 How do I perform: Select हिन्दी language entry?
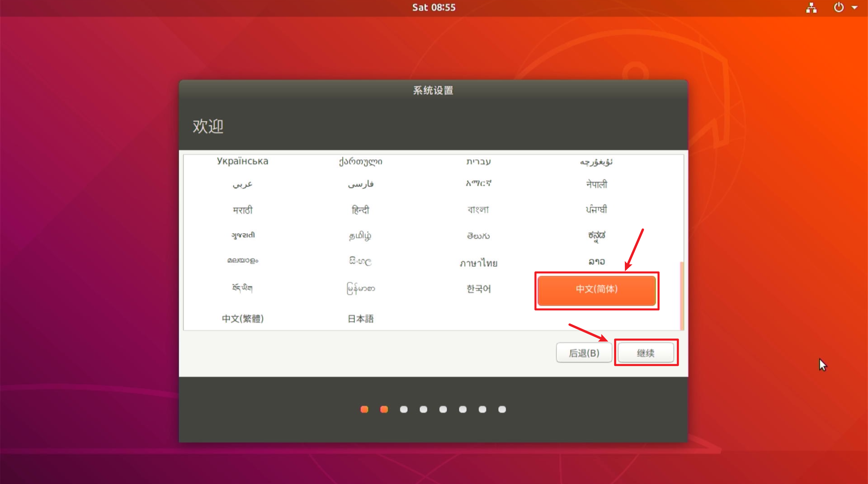coord(360,210)
